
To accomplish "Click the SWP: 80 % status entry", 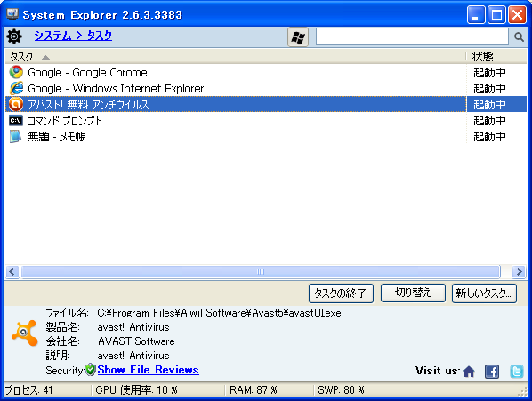I will 341,390.
